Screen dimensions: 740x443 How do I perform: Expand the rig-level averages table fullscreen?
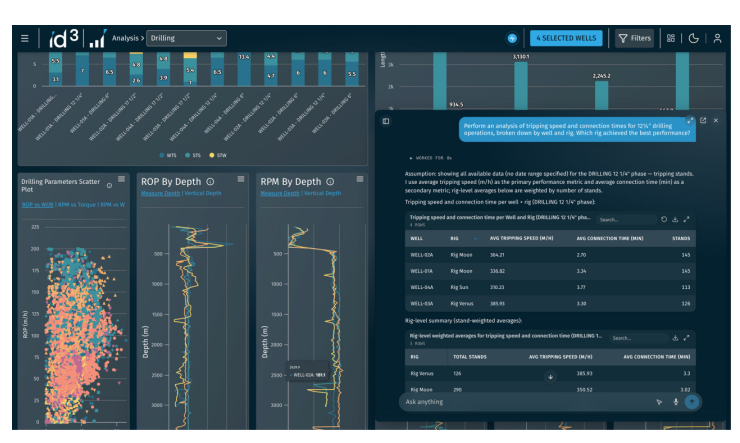point(687,338)
